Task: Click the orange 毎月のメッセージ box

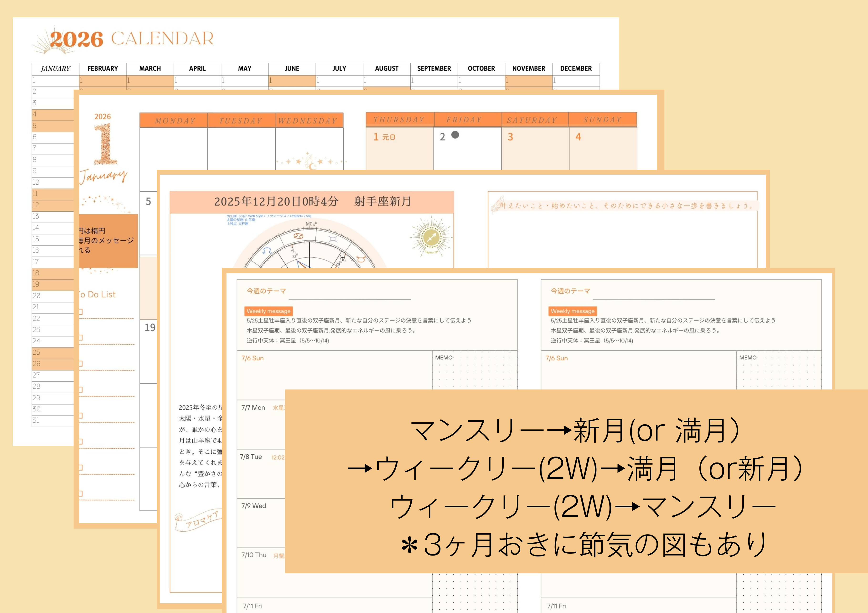Action: click(x=108, y=240)
